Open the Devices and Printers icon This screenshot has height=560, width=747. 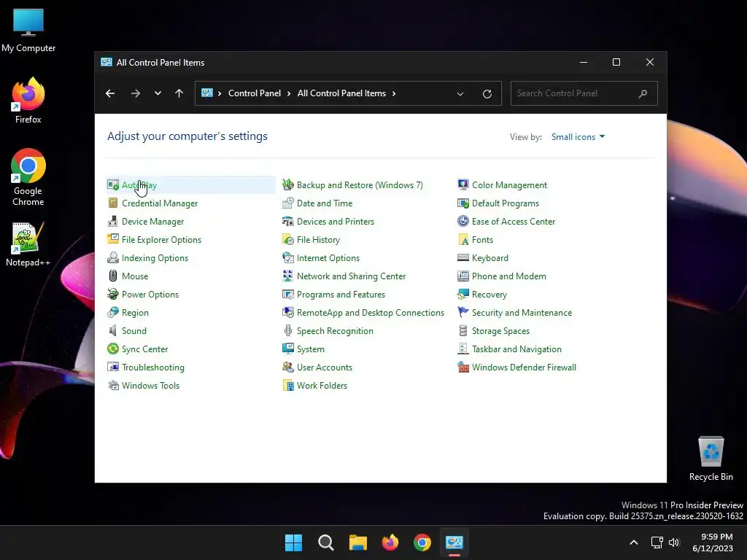coord(288,222)
